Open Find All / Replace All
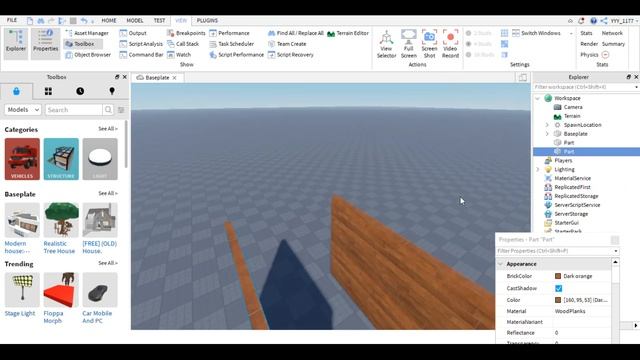Viewport: 640px width, 360px height. point(296,33)
